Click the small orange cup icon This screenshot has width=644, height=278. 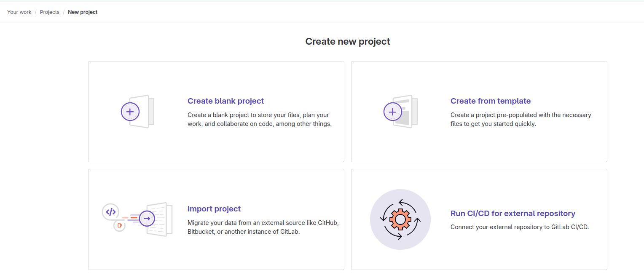[x=120, y=226]
